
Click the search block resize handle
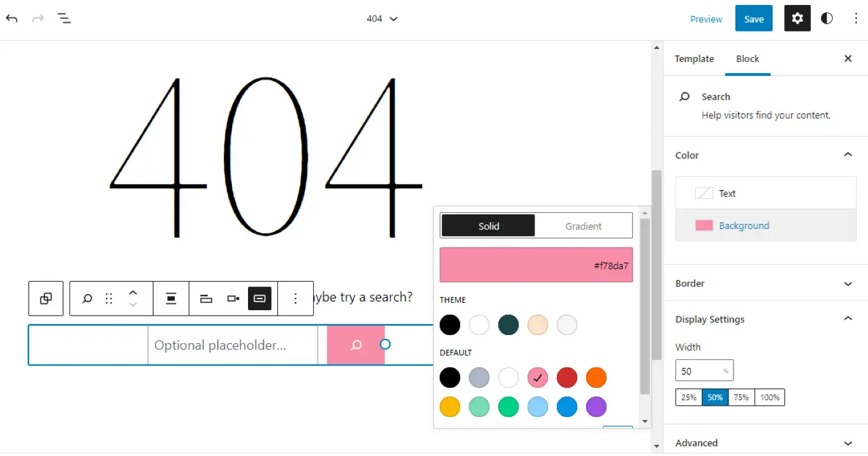pos(385,344)
